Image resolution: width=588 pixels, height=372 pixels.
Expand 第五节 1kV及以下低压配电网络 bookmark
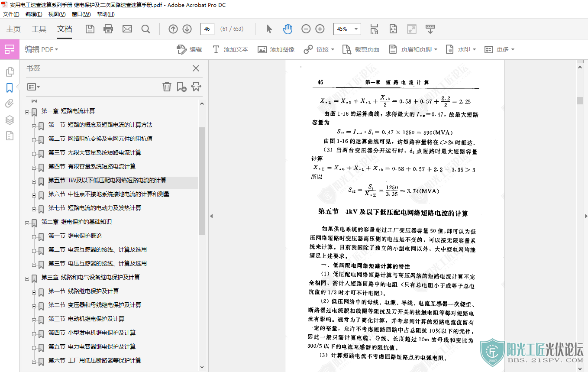click(x=34, y=181)
